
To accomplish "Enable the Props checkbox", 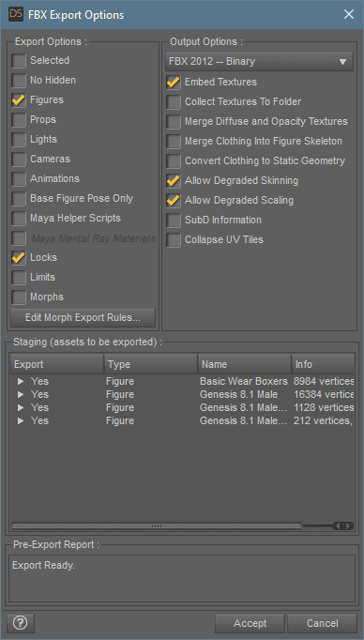I will pyautogui.click(x=19, y=119).
